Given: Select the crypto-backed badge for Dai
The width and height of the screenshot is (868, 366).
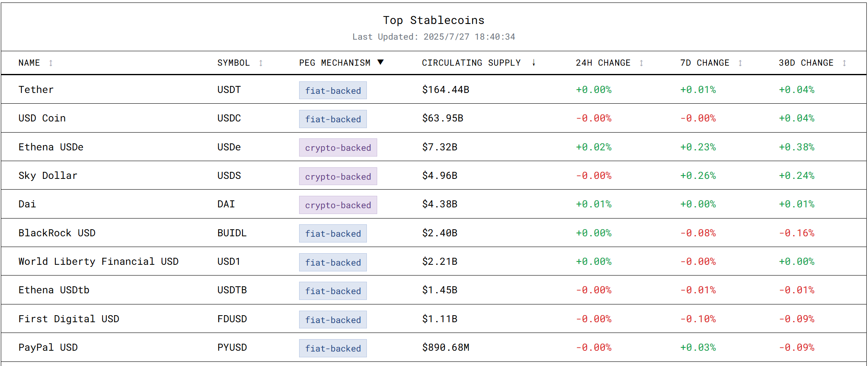Looking at the screenshot, I should click(338, 205).
